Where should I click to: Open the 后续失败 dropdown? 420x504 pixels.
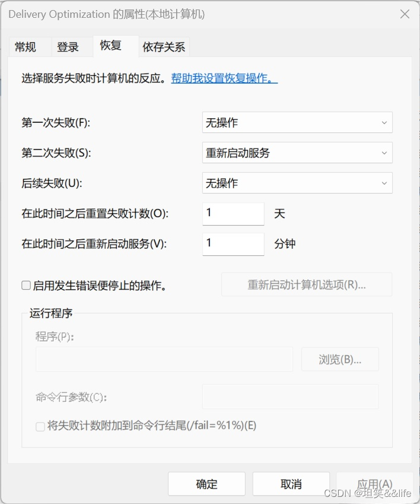[x=297, y=183]
